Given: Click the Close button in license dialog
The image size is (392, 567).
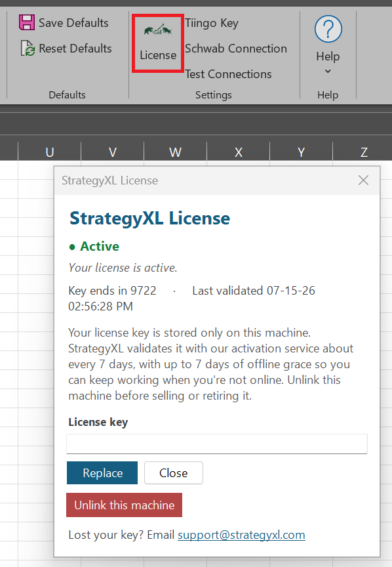Looking at the screenshot, I should click(174, 472).
